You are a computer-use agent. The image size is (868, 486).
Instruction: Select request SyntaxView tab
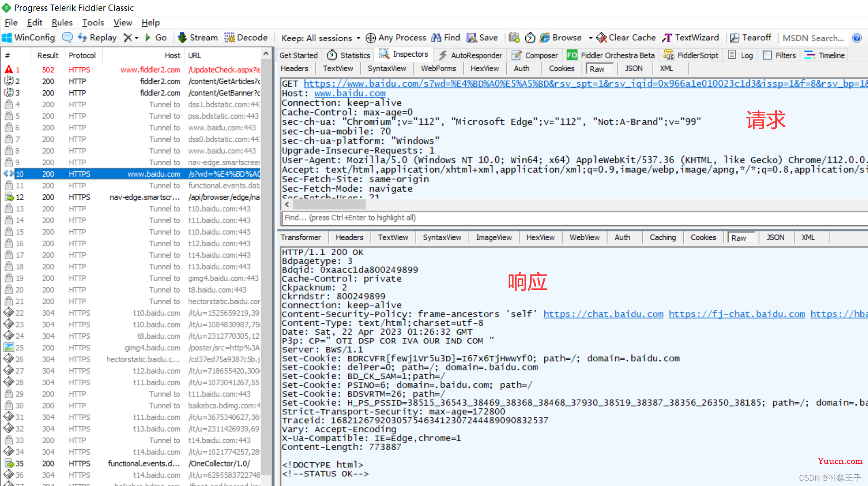pyautogui.click(x=387, y=69)
